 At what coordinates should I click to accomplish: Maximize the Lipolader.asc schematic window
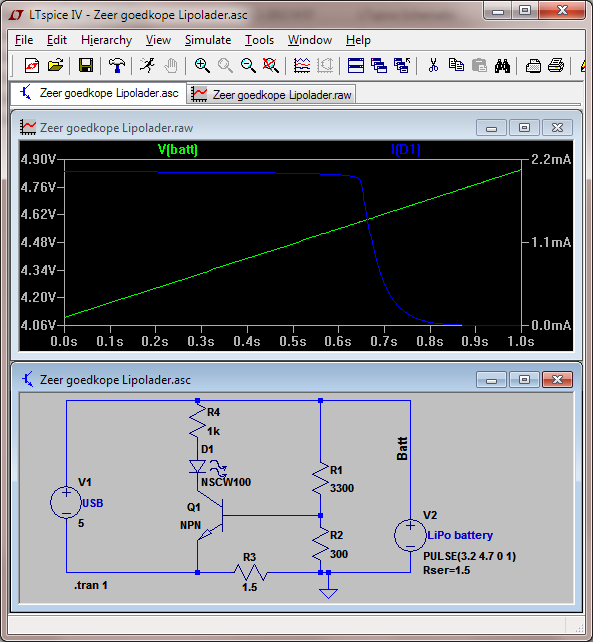coord(524,380)
